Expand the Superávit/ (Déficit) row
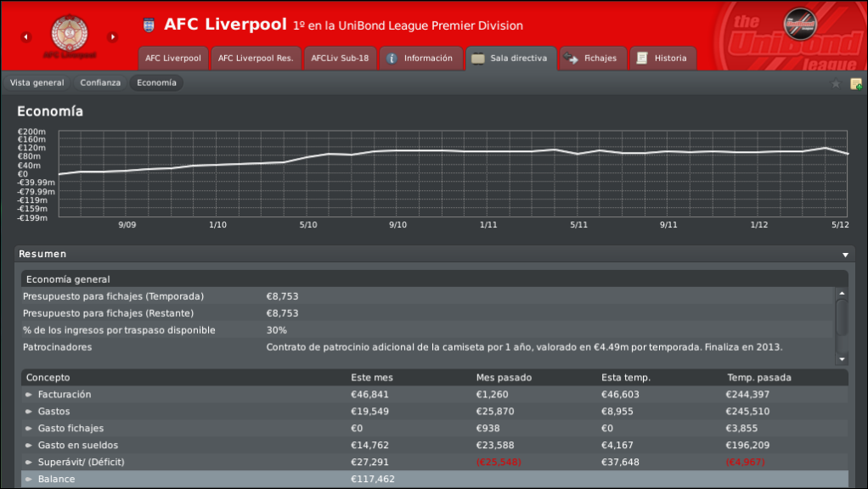Viewport: 868px width, 489px height. [29, 463]
